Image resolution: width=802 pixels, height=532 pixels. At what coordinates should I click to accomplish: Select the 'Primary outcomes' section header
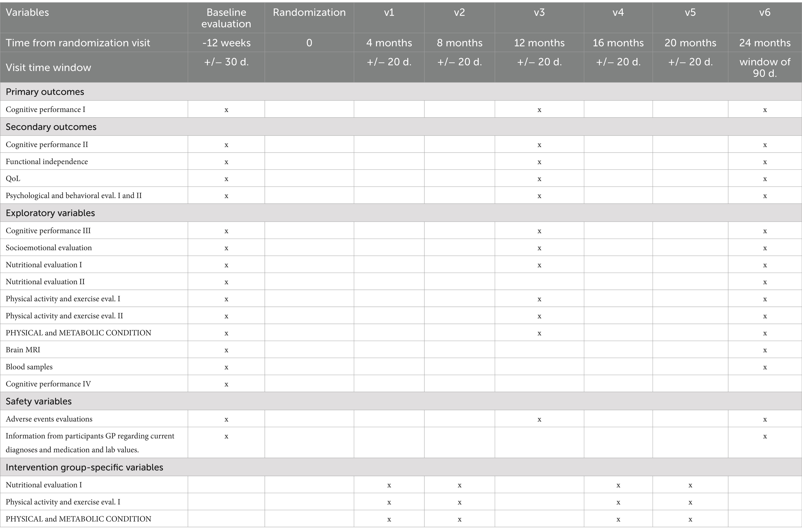[401, 92]
